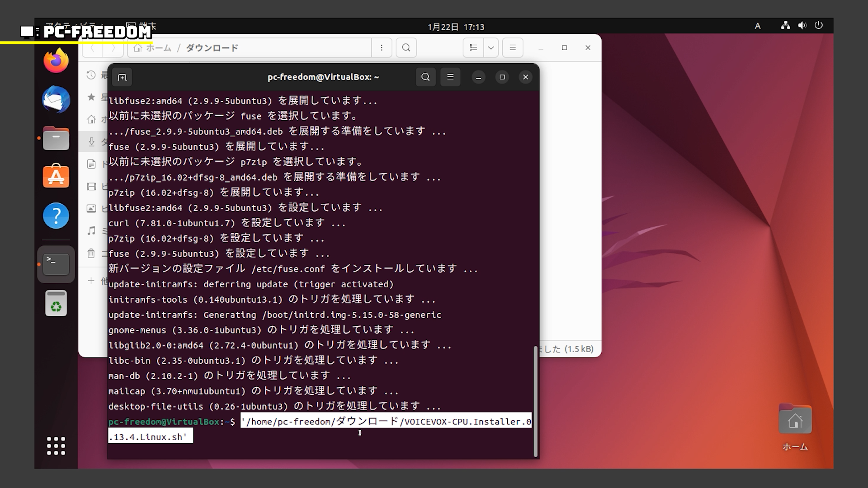Open system power menu in top bar
Screen dimensions: 868x488
[819, 26]
